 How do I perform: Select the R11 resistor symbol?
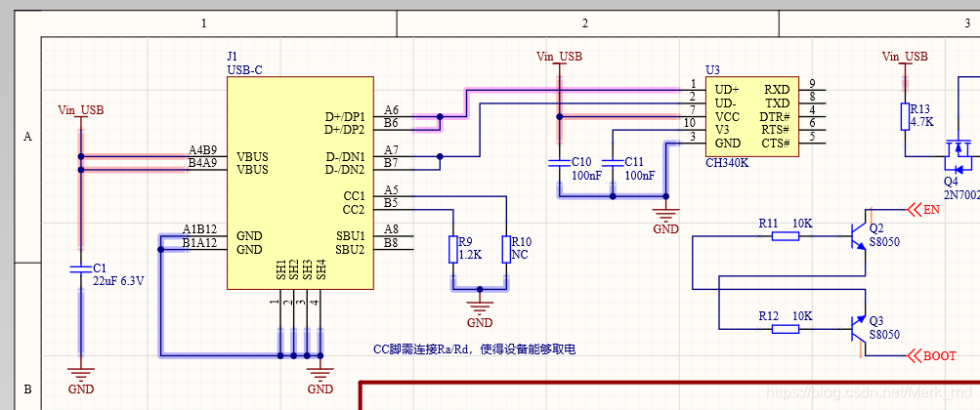(x=785, y=236)
